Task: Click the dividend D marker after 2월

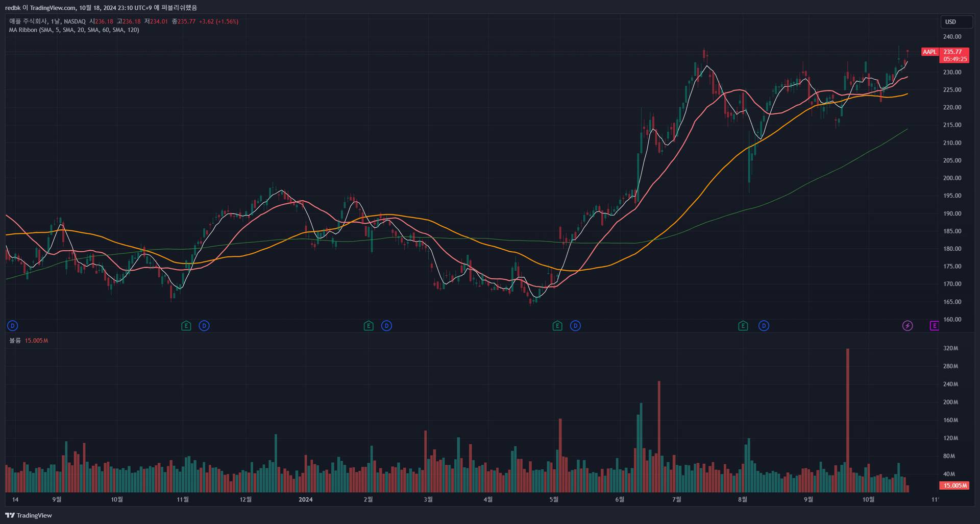Action: pos(386,326)
